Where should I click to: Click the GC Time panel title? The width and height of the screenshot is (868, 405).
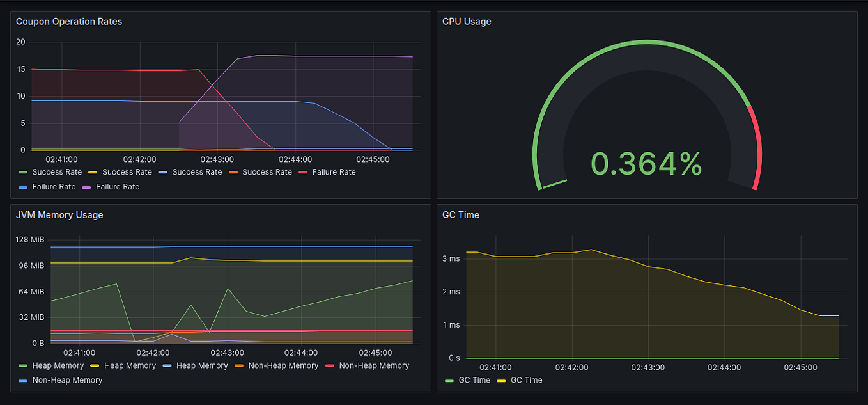point(461,215)
